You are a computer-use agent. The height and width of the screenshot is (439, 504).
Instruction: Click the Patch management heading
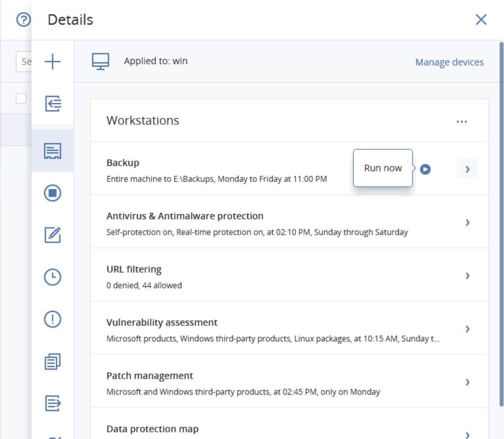tap(150, 375)
